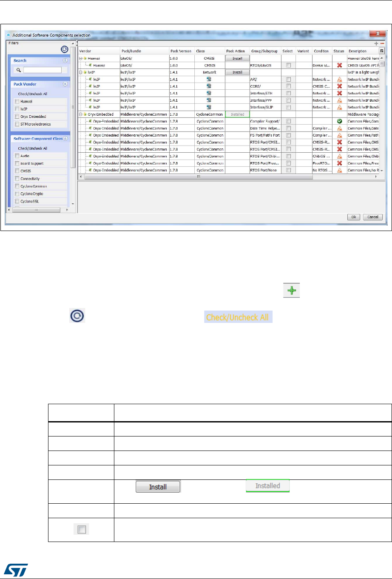Click Check/Uncheck All under Software Component Class
Viewport: 392px width, 579px height.
33,148
